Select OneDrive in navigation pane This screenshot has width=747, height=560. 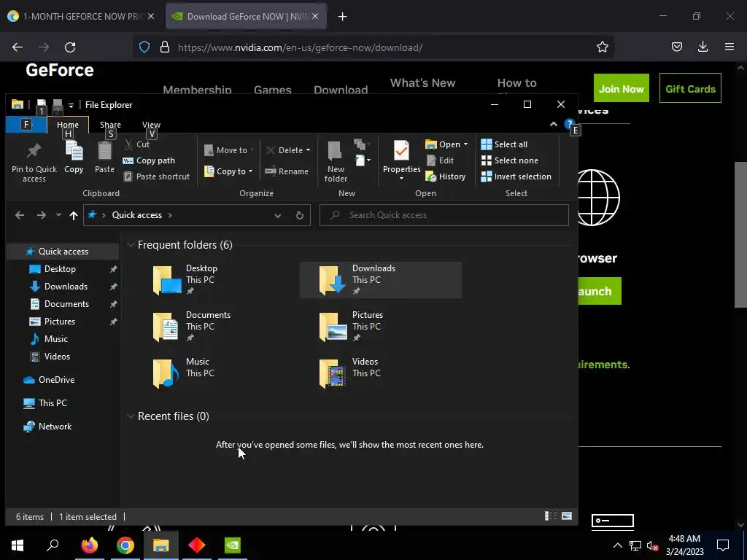[56, 380]
